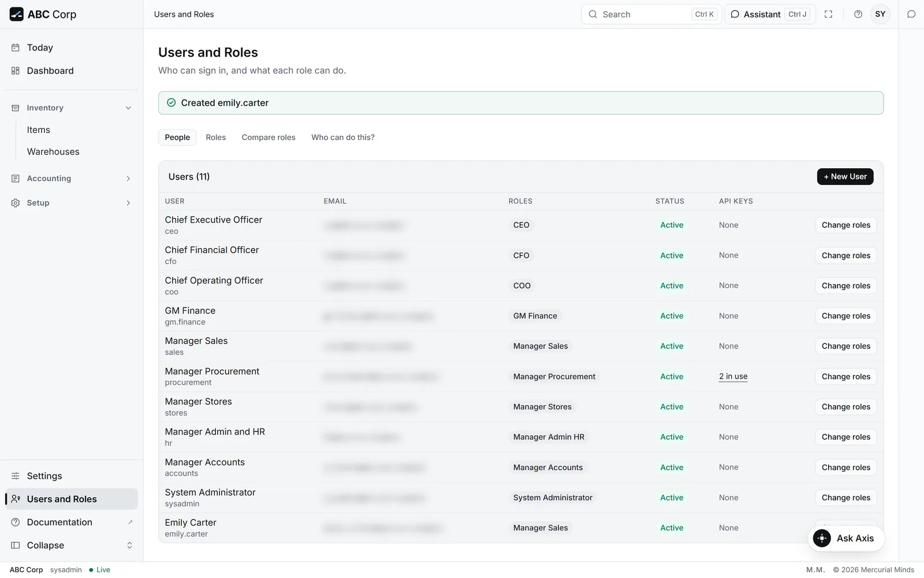The image size is (924, 578).
Task: Open the Today calendar icon
Action: pos(16,47)
